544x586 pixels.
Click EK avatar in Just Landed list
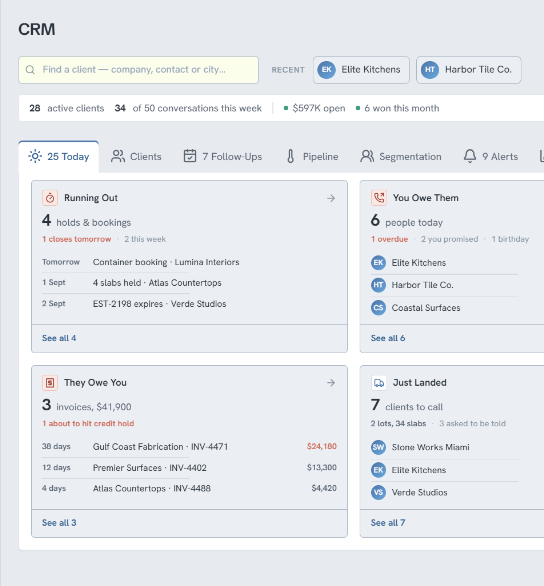[378, 470]
